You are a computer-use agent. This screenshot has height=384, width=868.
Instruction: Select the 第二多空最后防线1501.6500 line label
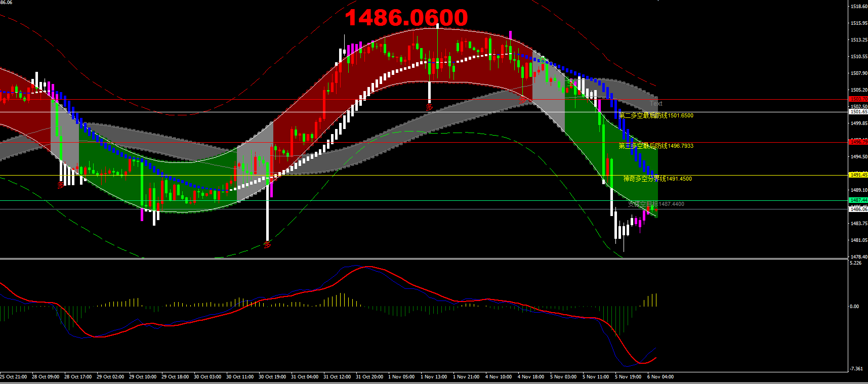656,115
